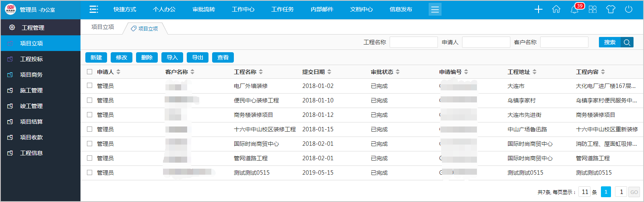Click the icon next to 工程投标
This screenshot has width=644, height=202.
click(10, 59)
